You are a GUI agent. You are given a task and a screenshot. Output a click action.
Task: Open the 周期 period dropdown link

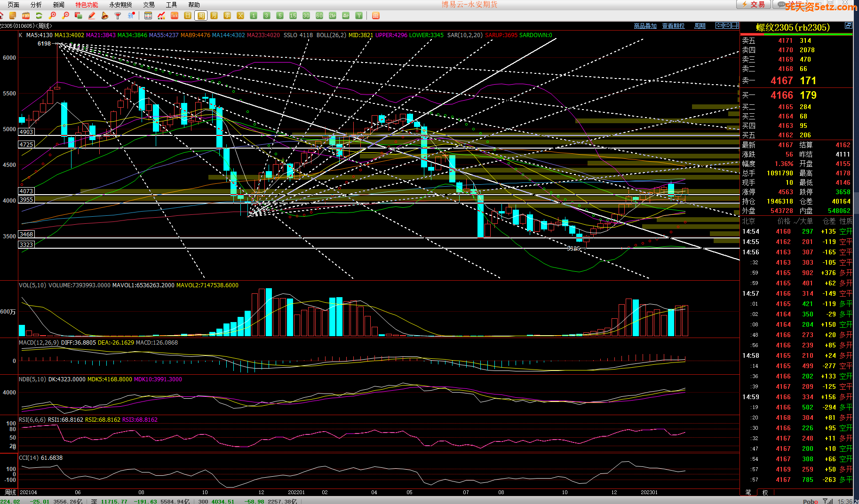coord(700,26)
